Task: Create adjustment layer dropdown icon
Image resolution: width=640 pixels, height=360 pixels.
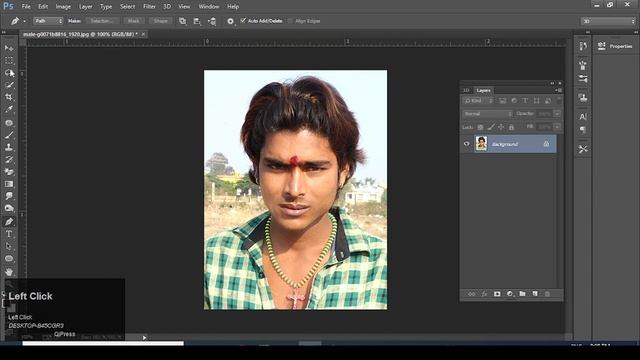Action: (x=510, y=294)
